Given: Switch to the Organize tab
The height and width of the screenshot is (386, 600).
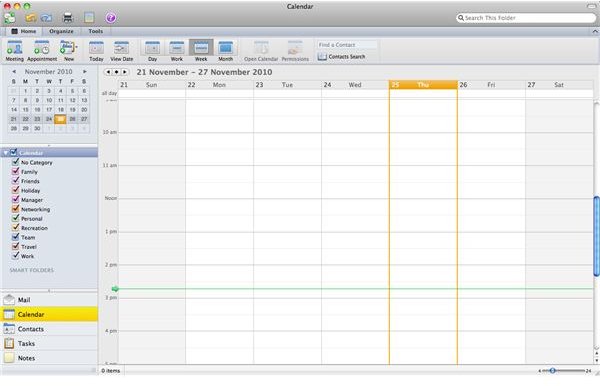Looking at the screenshot, I should point(61,31).
